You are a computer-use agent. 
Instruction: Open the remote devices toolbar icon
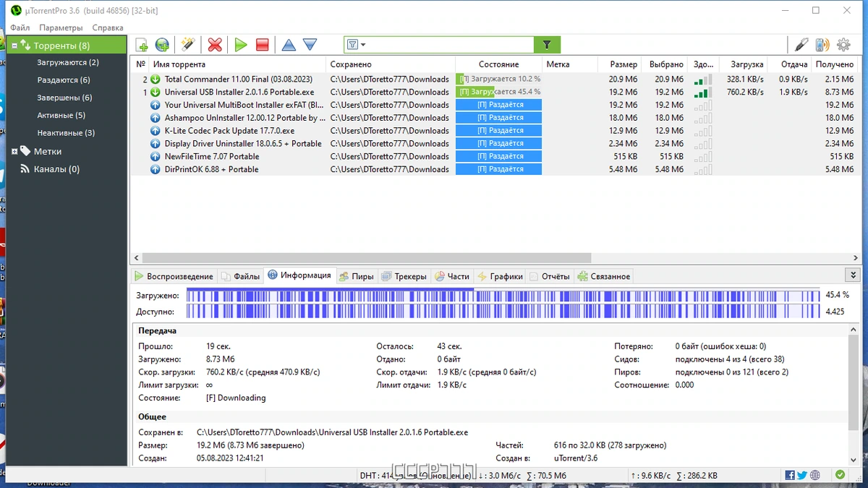[822, 45]
